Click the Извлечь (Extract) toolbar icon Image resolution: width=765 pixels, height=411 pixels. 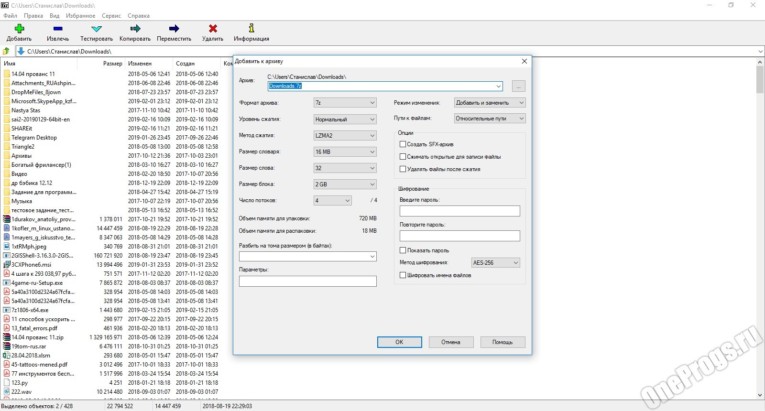point(58,28)
